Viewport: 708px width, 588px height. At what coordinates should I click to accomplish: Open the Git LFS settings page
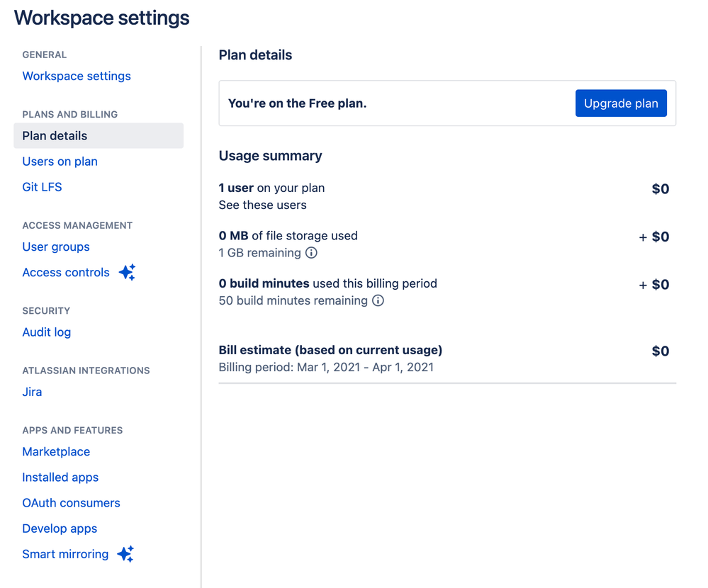click(42, 187)
